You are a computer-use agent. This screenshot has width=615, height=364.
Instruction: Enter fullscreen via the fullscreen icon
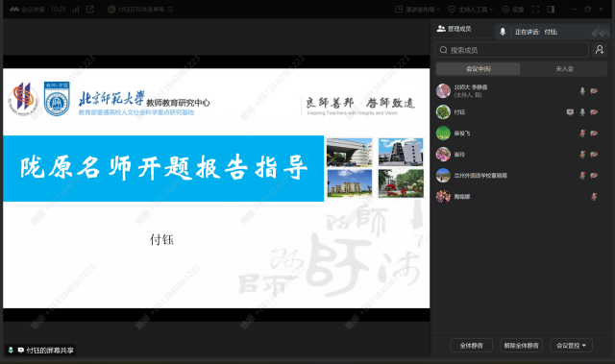535,10
